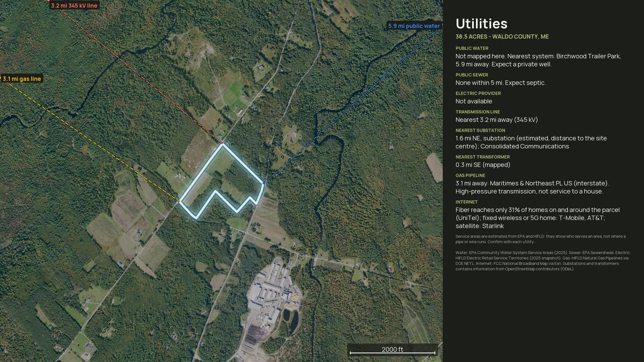
Task: Click the '3.2 mi 345 kV line' map label
Action: tap(75, 5)
